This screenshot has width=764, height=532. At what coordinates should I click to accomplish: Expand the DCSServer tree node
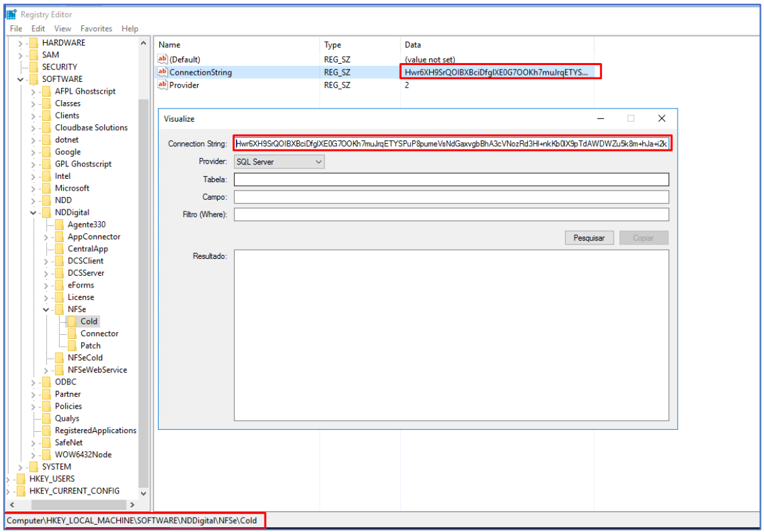point(46,273)
